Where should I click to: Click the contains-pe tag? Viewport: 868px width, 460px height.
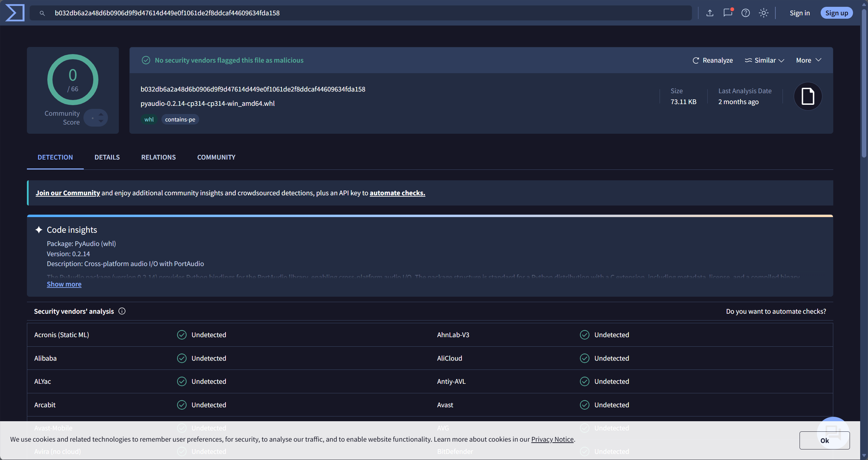click(x=180, y=119)
